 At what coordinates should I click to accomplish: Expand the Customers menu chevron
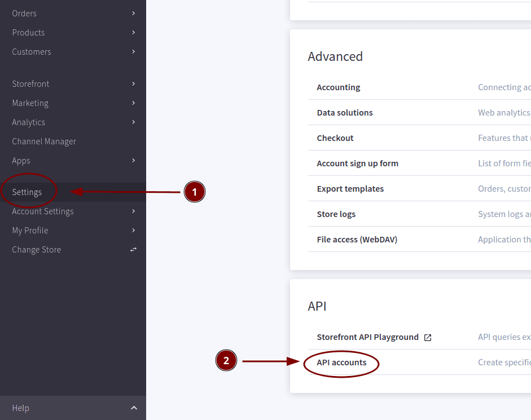pyautogui.click(x=134, y=51)
